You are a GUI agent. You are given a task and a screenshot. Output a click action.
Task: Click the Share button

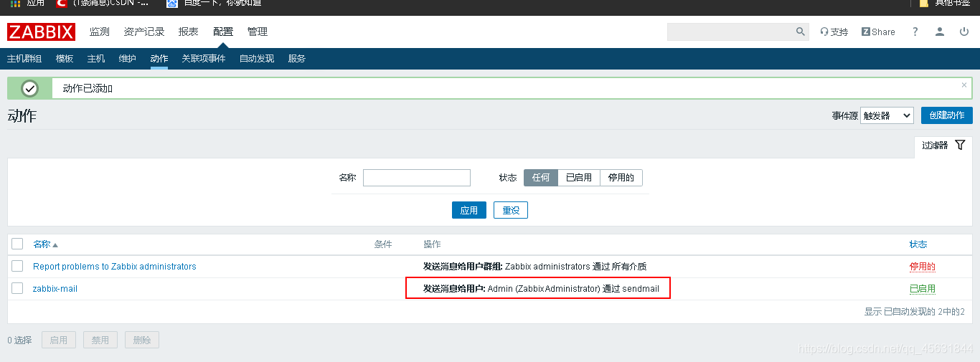tap(878, 32)
